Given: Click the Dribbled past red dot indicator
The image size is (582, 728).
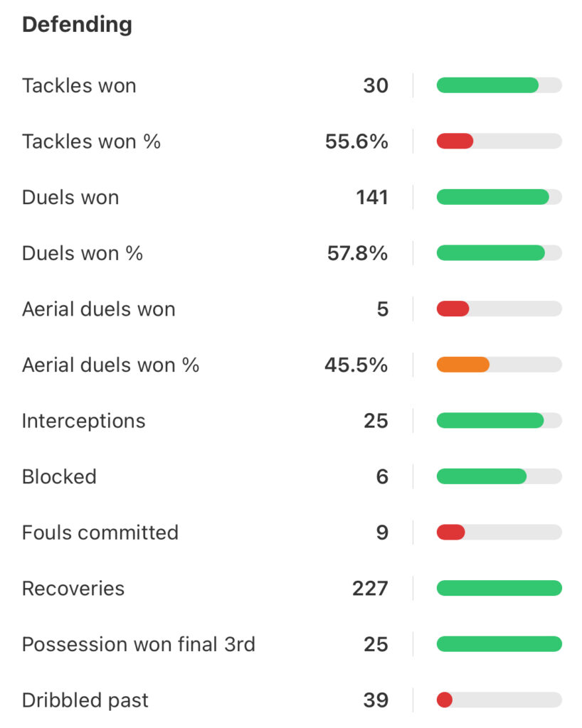Looking at the screenshot, I should tap(445, 700).
